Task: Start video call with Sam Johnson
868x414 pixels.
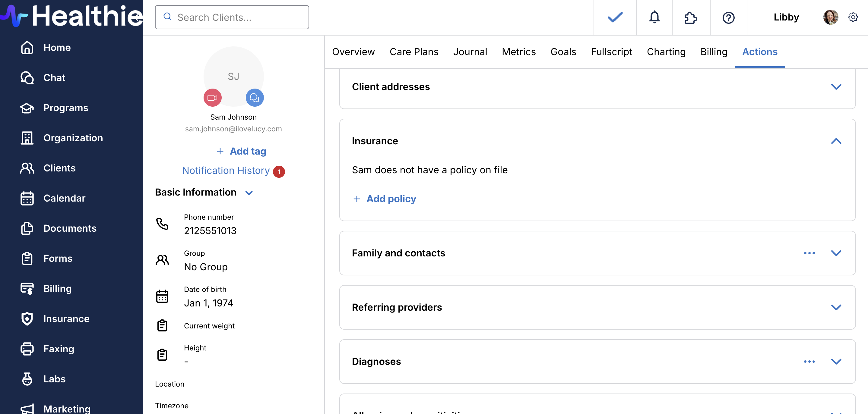Action: click(212, 98)
